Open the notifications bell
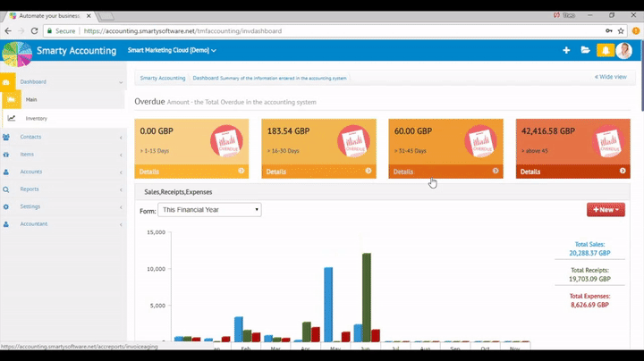This screenshot has width=644, height=361. (606, 51)
